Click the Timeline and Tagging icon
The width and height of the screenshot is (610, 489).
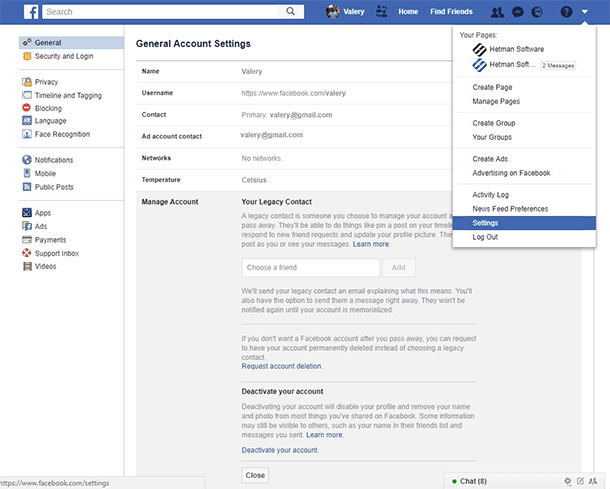[27, 95]
